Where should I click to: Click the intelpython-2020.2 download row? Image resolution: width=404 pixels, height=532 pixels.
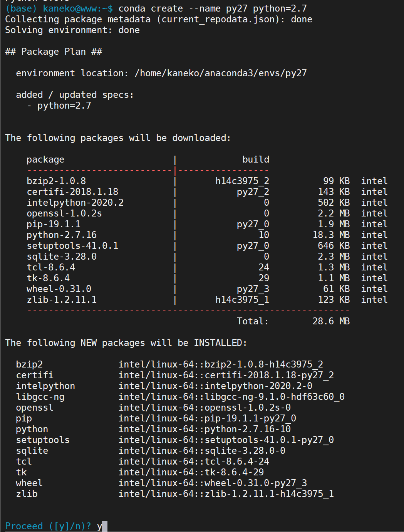[207, 202]
